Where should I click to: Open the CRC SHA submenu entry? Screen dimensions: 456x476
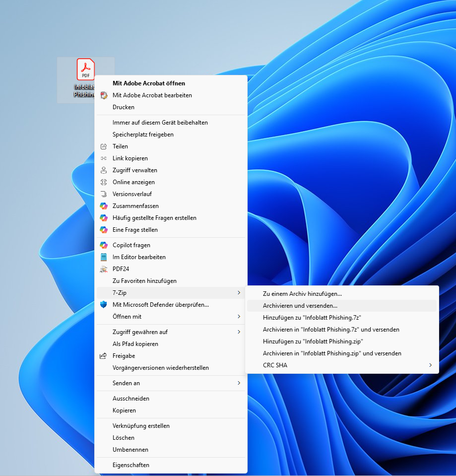[342, 365]
